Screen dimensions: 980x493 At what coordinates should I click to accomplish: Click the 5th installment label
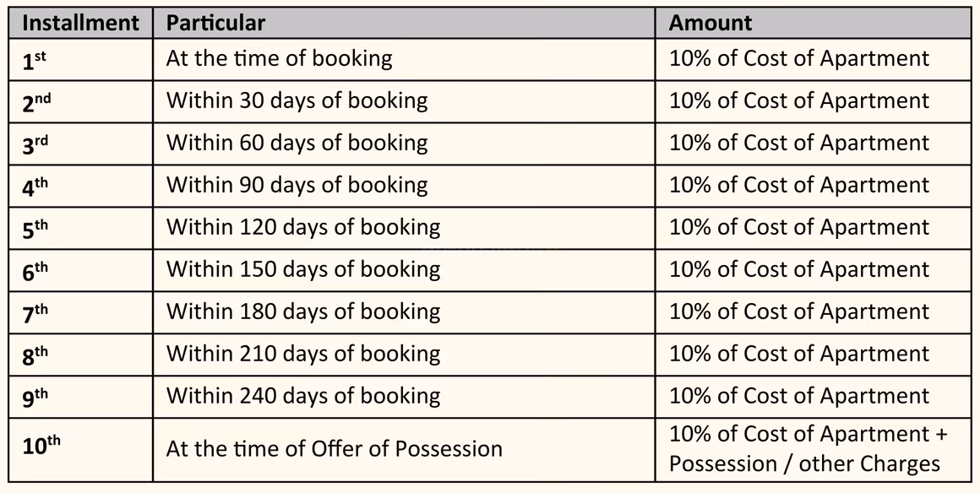click(x=35, y=230)
